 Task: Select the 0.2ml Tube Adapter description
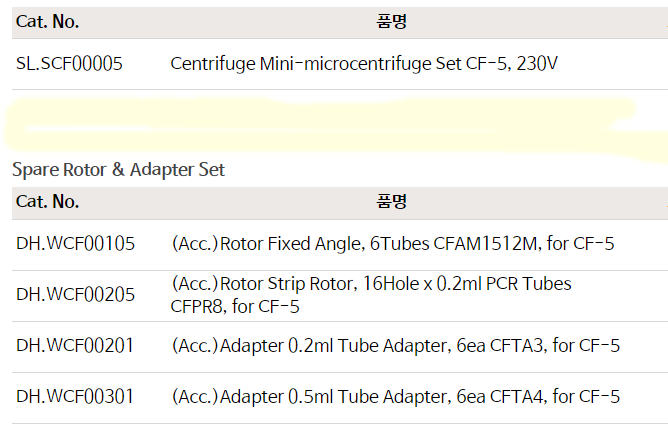click(396, 346)
